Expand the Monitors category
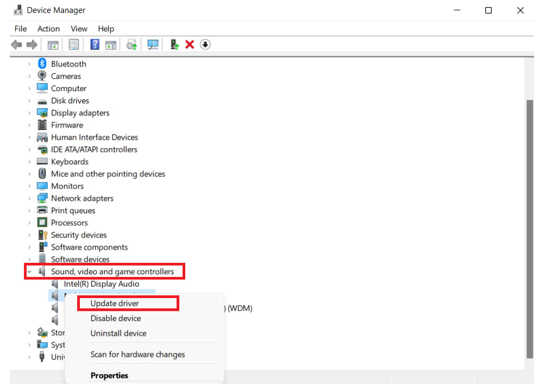Viewport: 539px width, 392px height. (29, 186)
